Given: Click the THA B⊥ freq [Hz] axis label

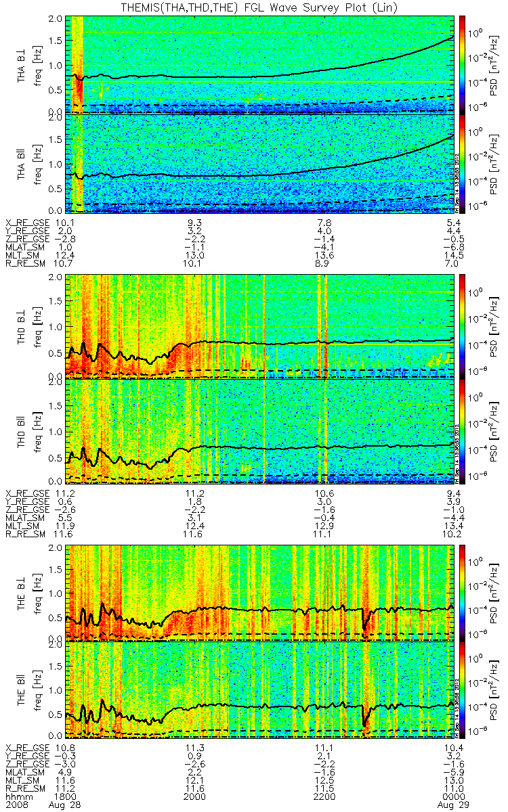Looking at the screenshot, I should pyautogui.click(x=38, y=64).
